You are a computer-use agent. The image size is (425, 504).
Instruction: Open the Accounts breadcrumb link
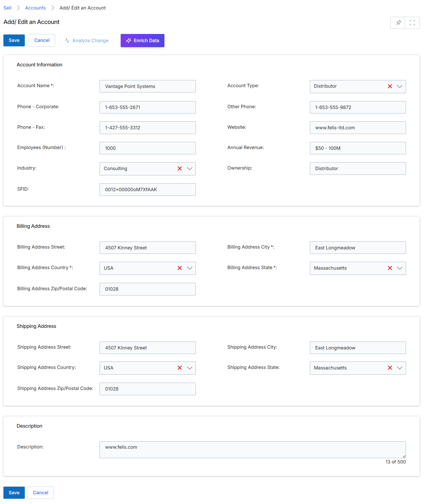click(x=35, y=8)
